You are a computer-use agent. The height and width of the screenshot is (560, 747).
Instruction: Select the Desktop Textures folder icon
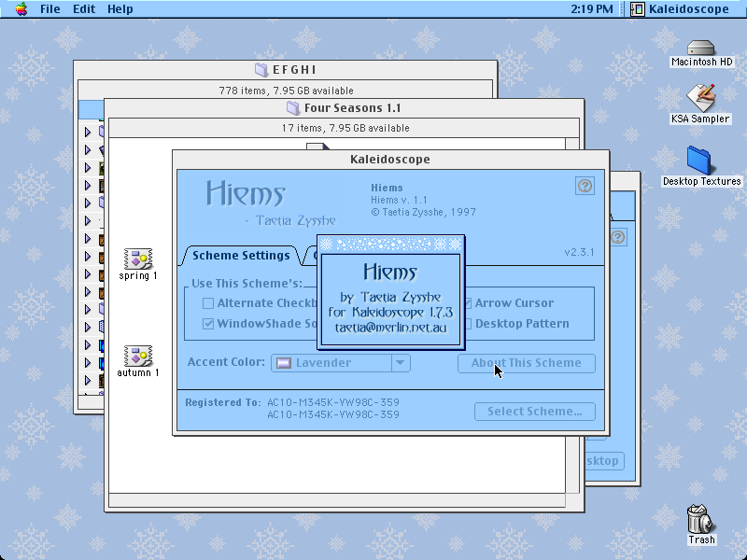tap(699, 161)
